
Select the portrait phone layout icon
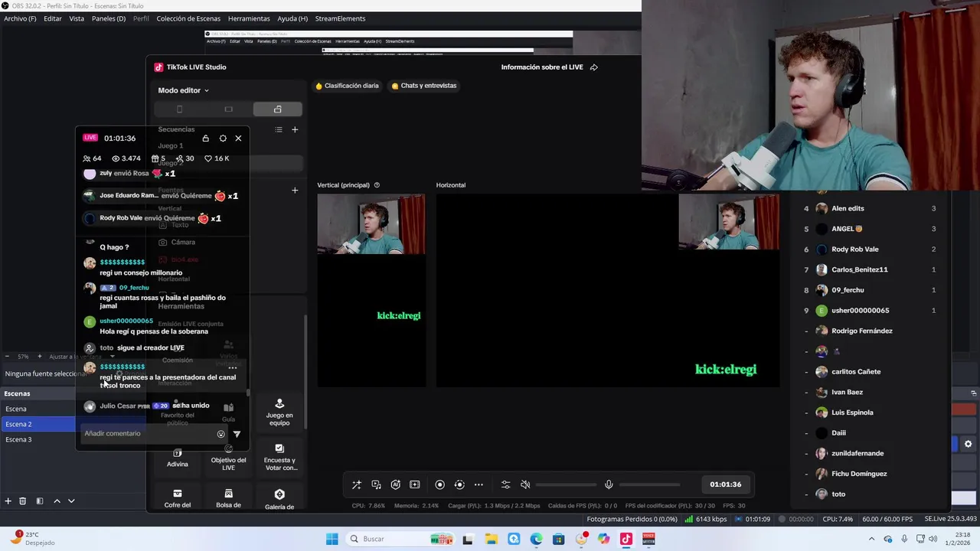(x=179, y=109)
